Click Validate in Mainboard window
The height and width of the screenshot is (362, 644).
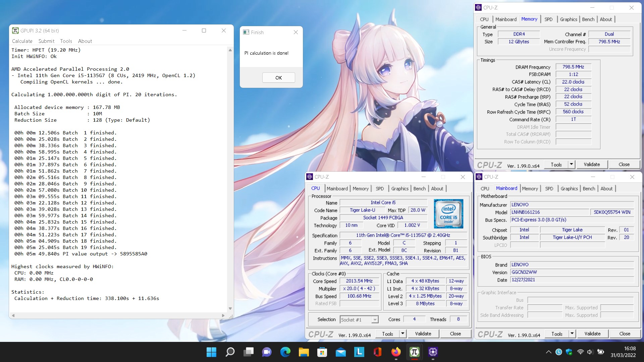tap(592, 334)
